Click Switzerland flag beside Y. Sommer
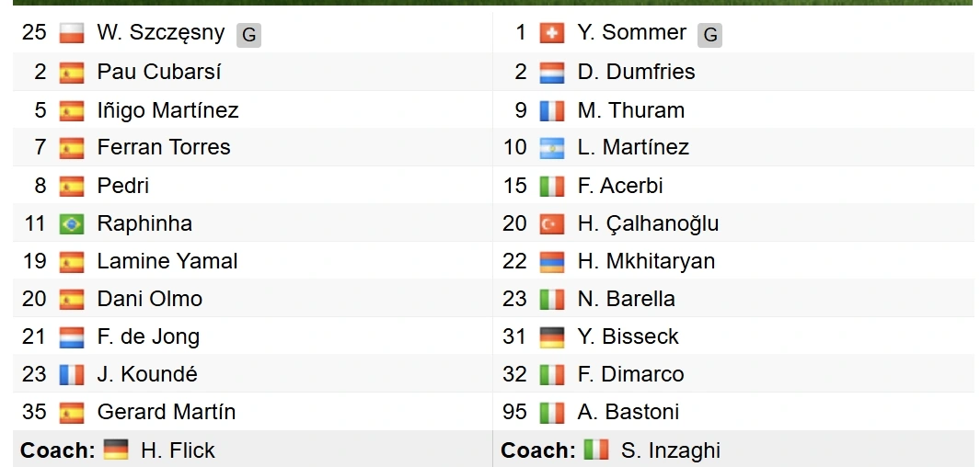 tap(552, 33)
